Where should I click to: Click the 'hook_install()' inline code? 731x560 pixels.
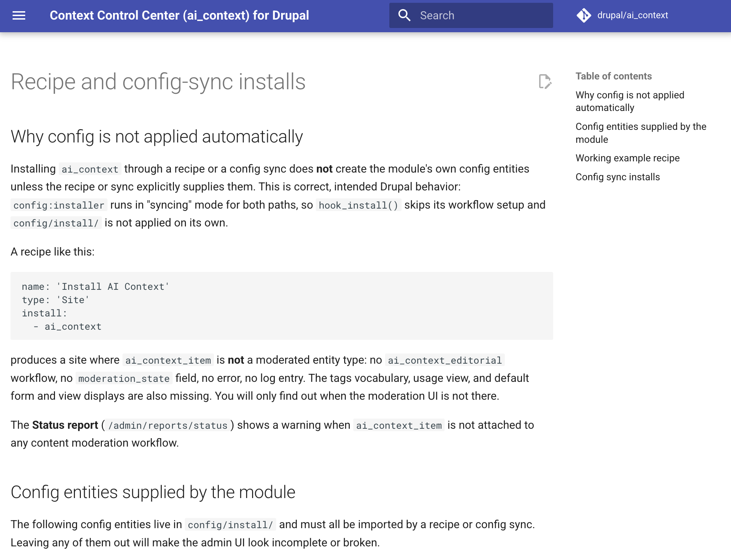point(358,205)
